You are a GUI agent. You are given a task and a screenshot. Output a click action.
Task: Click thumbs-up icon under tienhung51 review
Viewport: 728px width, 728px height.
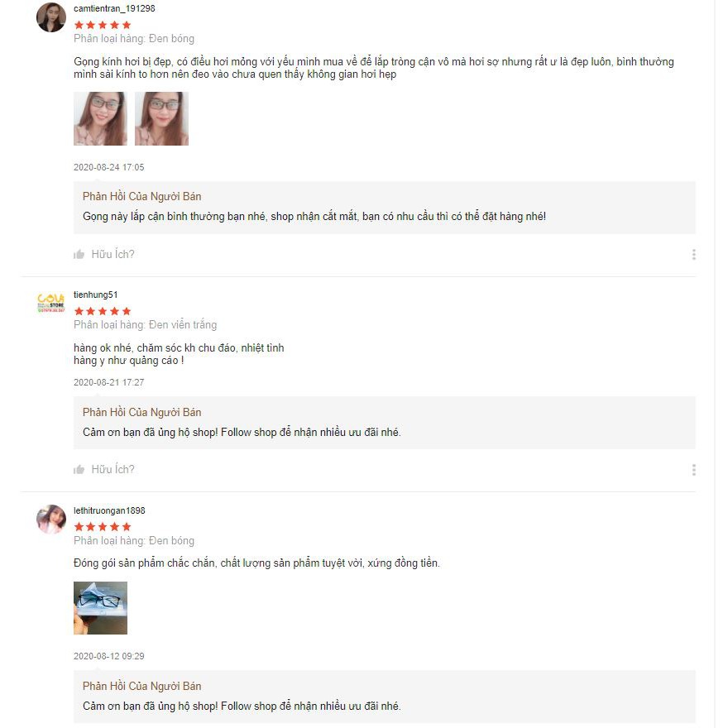point(79,469)
